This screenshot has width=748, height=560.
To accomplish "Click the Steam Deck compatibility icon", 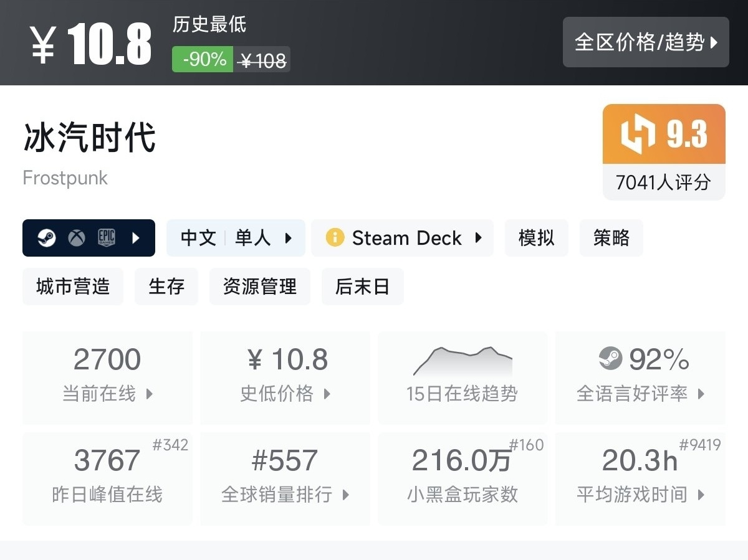I will pyautogui.click(x=334, y=237).
